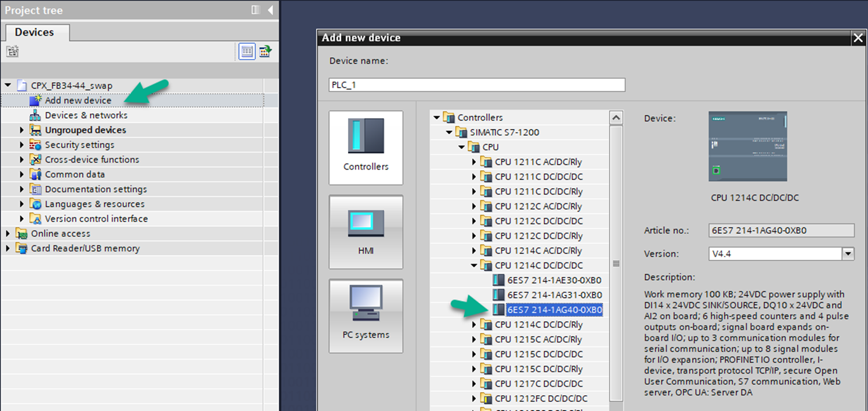Click the catalog scrollbar up arrow
The width and height of the screenshot is (868, 411).
point(616,118)
